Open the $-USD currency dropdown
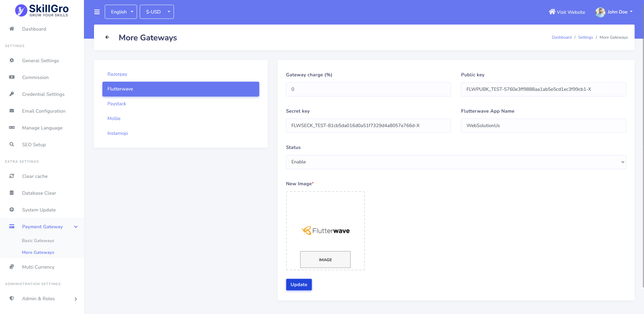The image size is (644, 314). click(x=157, y=12)
